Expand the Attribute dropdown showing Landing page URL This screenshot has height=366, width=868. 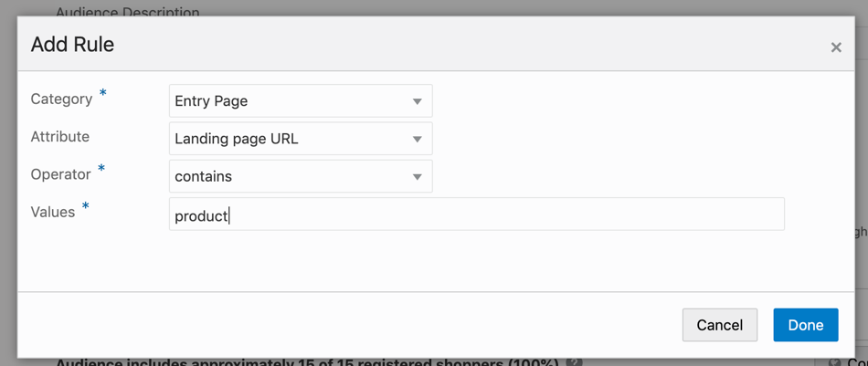[291, 139]
